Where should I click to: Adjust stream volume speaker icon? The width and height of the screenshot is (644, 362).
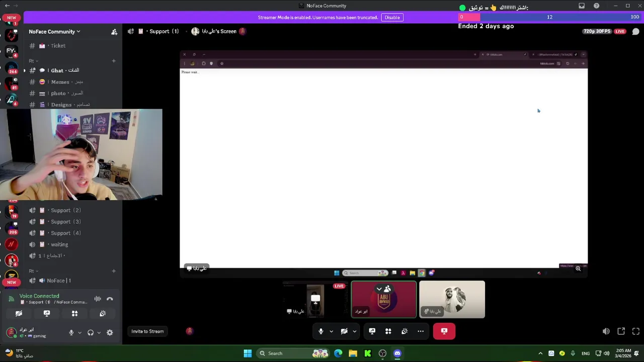tap(606, 331)
